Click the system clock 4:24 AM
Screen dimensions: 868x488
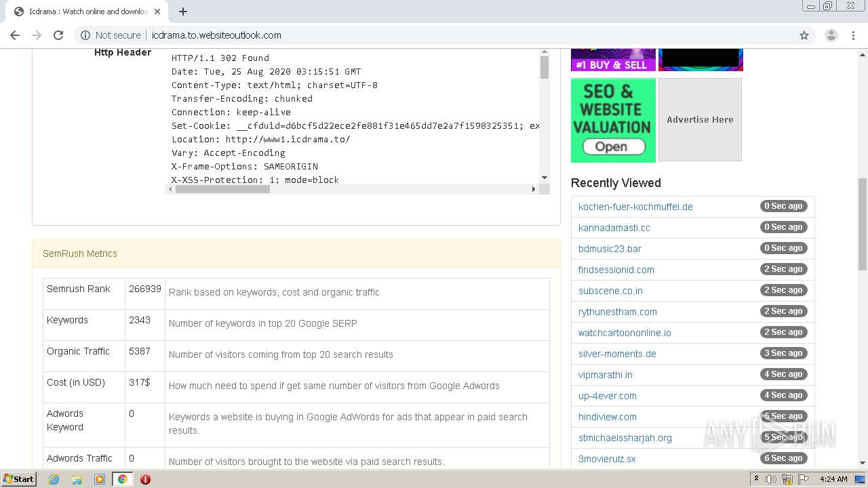pyautogui.click(x=833, y=479)
